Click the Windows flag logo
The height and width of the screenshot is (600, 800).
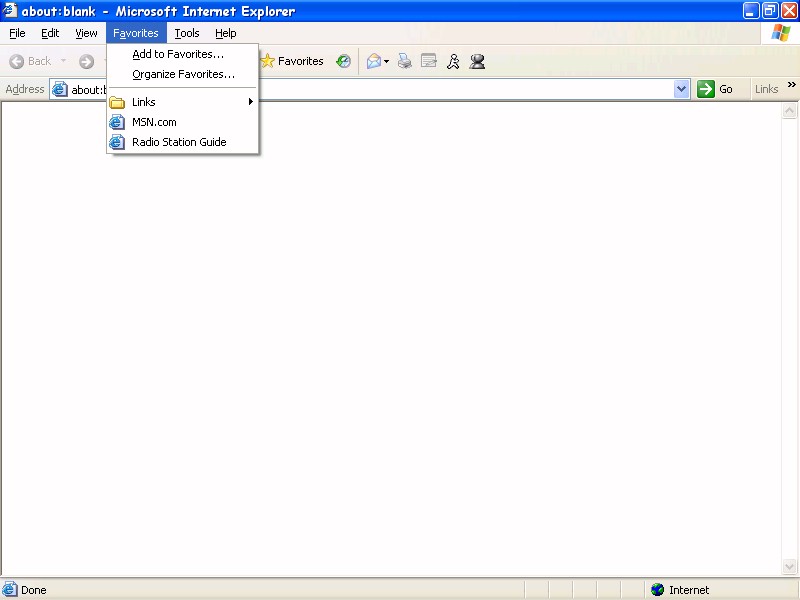pyautogui.click(x=781, y=33)
